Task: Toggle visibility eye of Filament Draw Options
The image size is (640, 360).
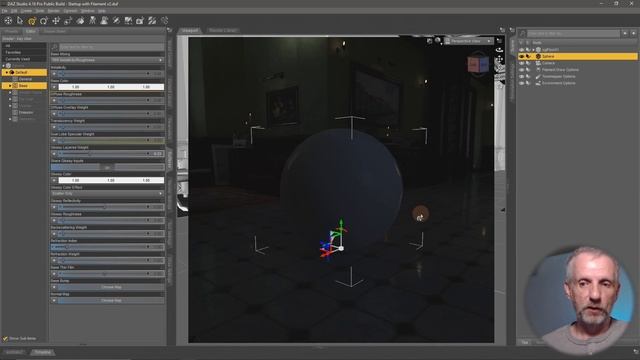Action: [x=521, y=70]
